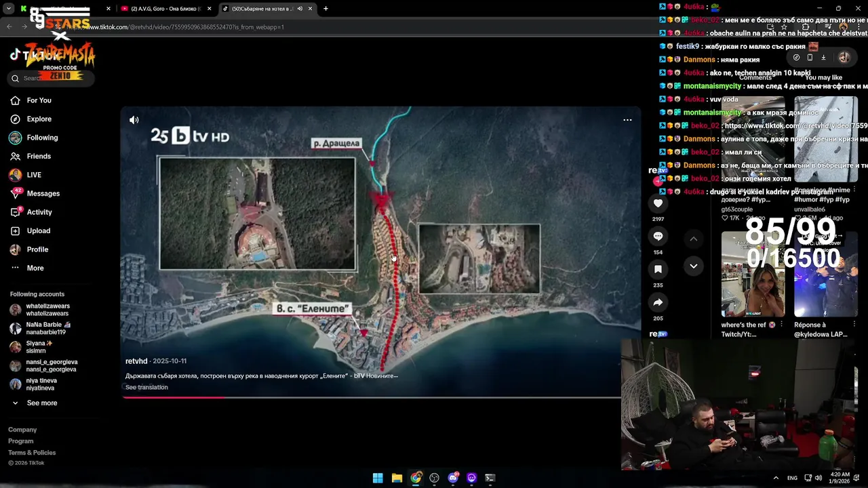This screenshot has height=488, width=868.
Task: Open the More menu in sidebar
Action: coord(27,268)
